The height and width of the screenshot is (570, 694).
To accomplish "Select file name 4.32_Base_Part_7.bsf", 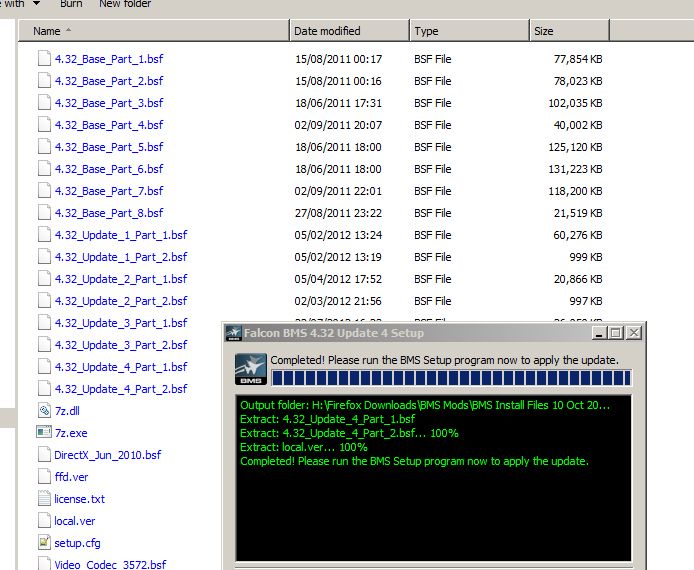I will click(x=109, y=191).
